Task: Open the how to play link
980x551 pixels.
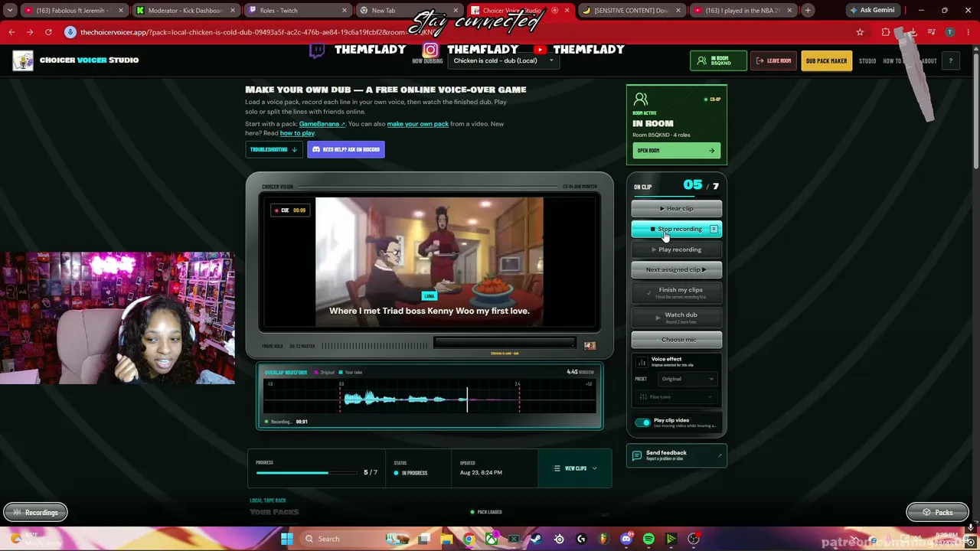Action: (x=297, y=133)
